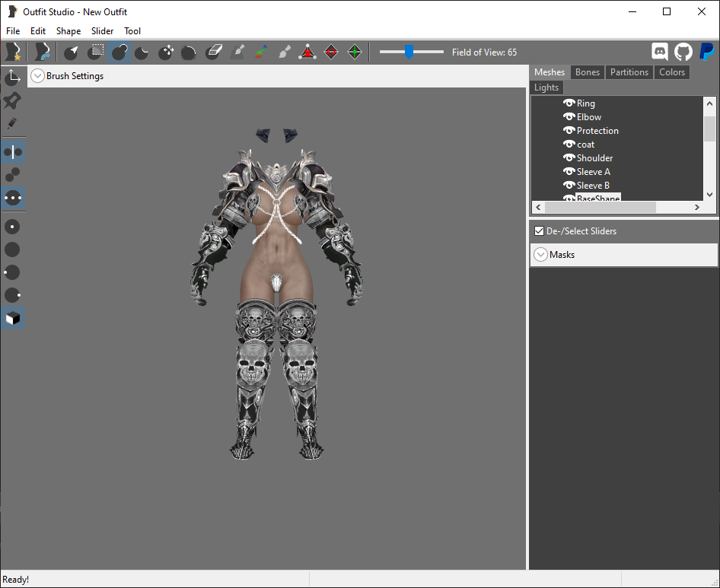
Task: Select the Protection mesh in list
Action: (x=597, y=131)
